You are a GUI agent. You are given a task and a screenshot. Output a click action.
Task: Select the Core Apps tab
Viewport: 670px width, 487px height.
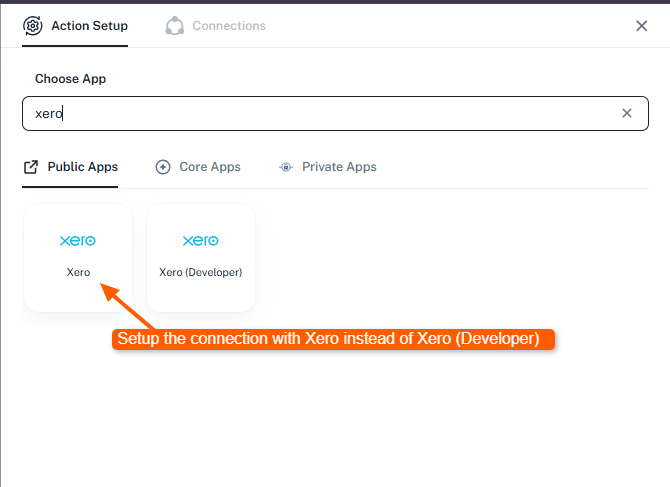[198, 167]
